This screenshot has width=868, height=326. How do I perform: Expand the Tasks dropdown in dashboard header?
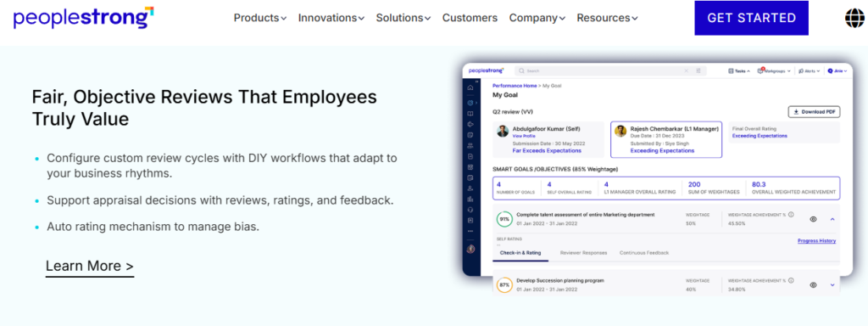click(x=739, y=71)
